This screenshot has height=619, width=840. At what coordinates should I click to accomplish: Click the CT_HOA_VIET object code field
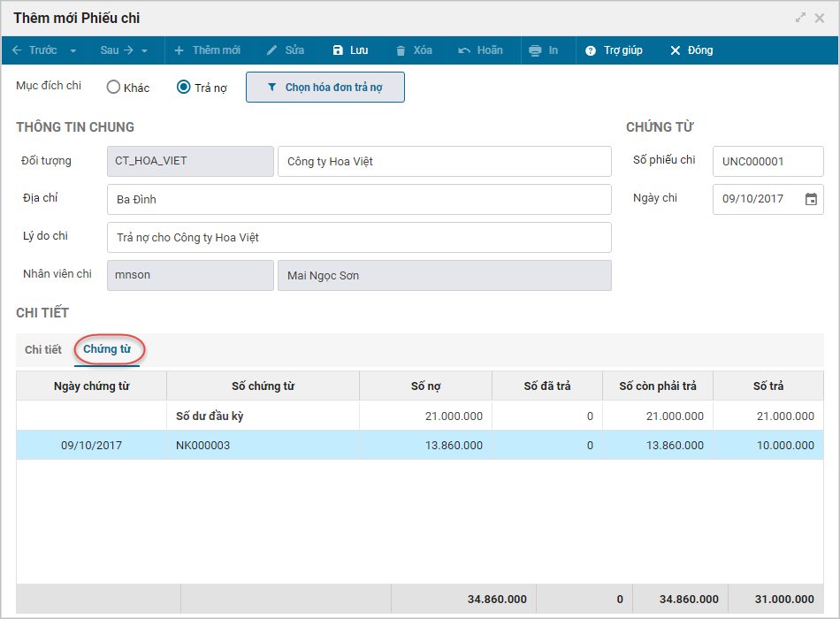coord(190,161)
